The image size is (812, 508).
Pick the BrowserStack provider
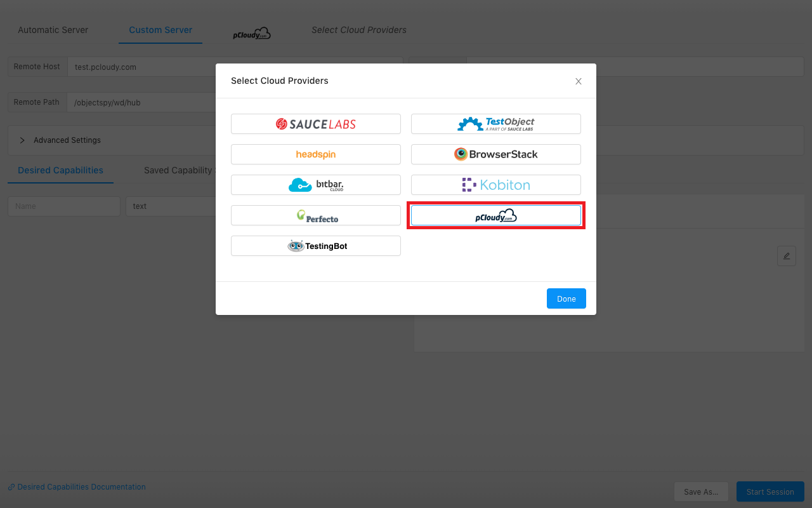(496, 154)
